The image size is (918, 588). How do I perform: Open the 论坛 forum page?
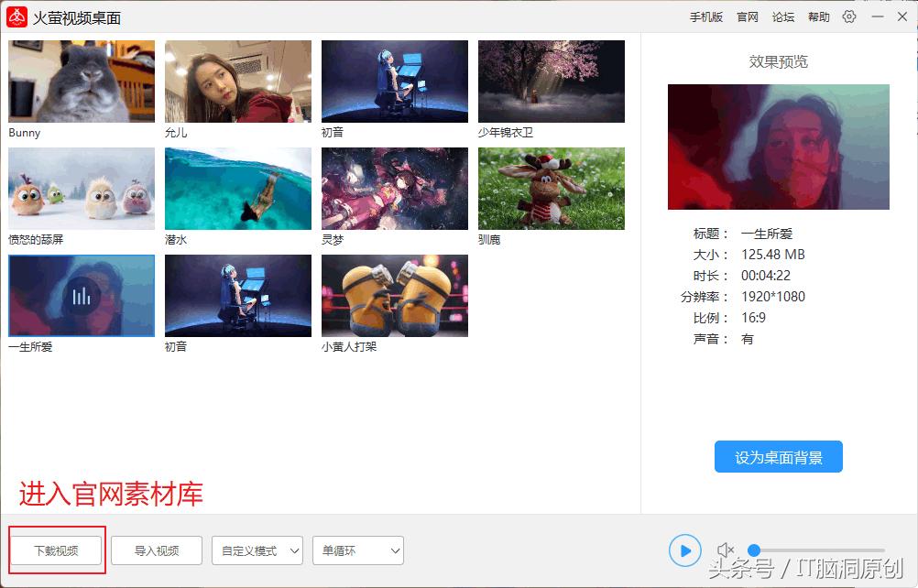782,16
